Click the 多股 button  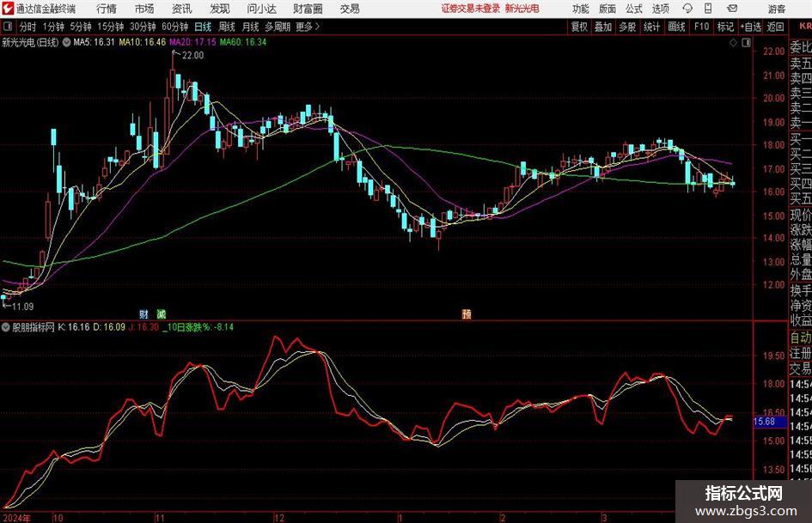pyautogui.click(x=627, y=27)
